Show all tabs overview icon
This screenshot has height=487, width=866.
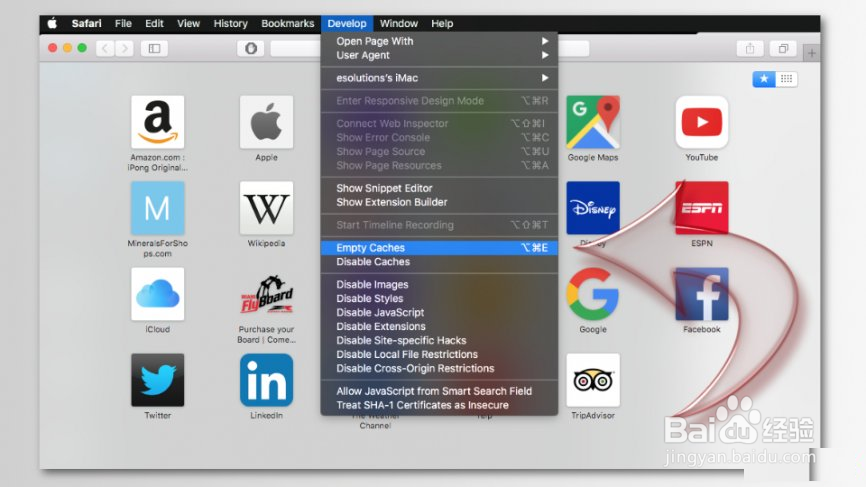[x=783, y=49]
